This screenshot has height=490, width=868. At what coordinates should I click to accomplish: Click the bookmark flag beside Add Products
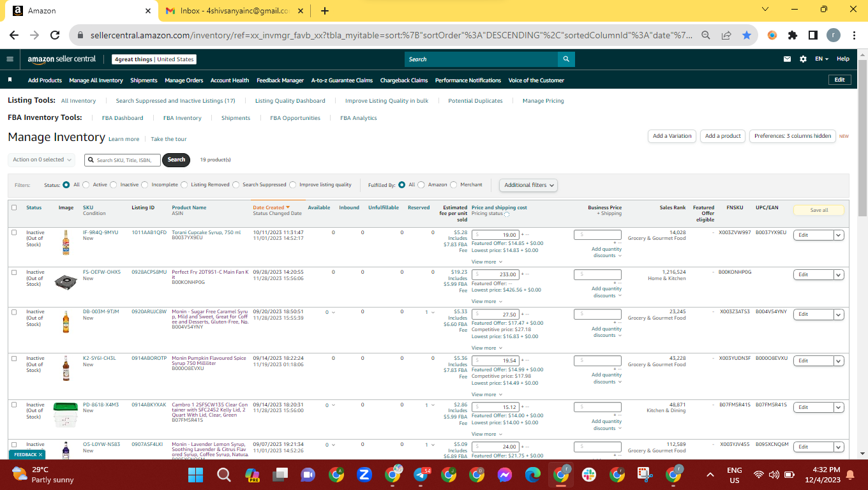click(10, 80)
